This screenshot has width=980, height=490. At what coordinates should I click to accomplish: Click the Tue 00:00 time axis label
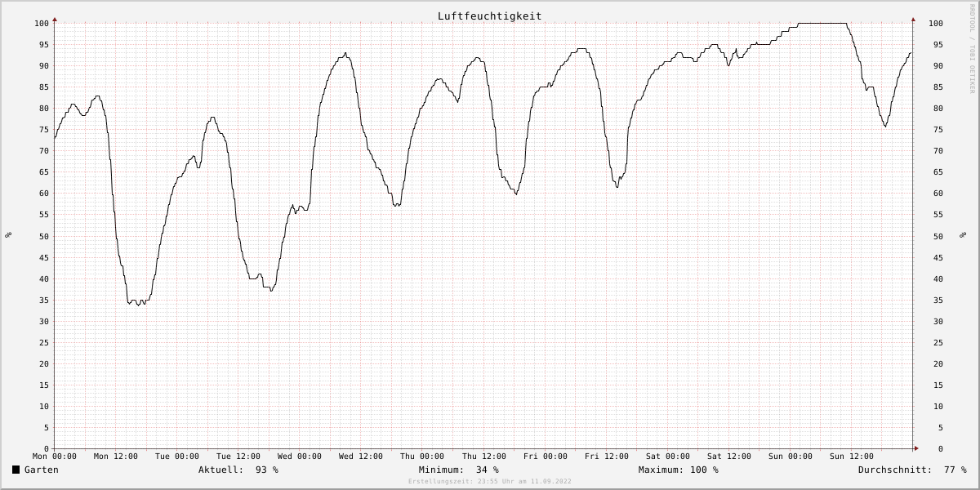tap(177, 457)
